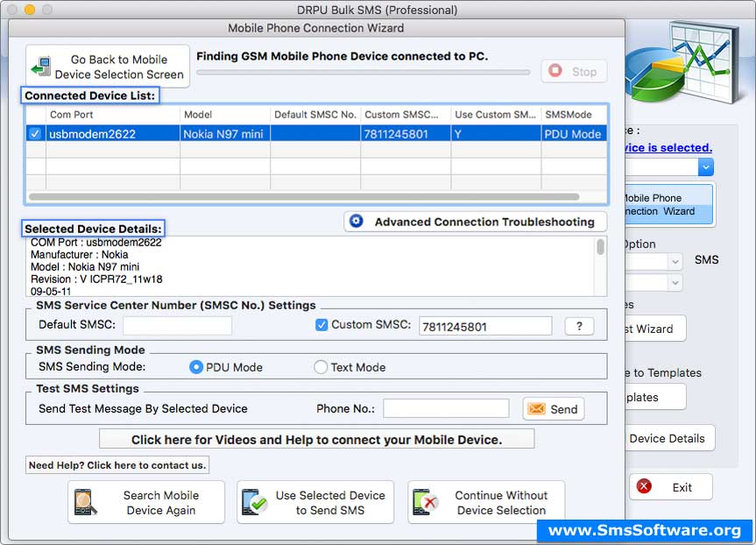Screen dimensions: 756x545
Task: Click the test message Phone No. field
Action: (446, 408)
